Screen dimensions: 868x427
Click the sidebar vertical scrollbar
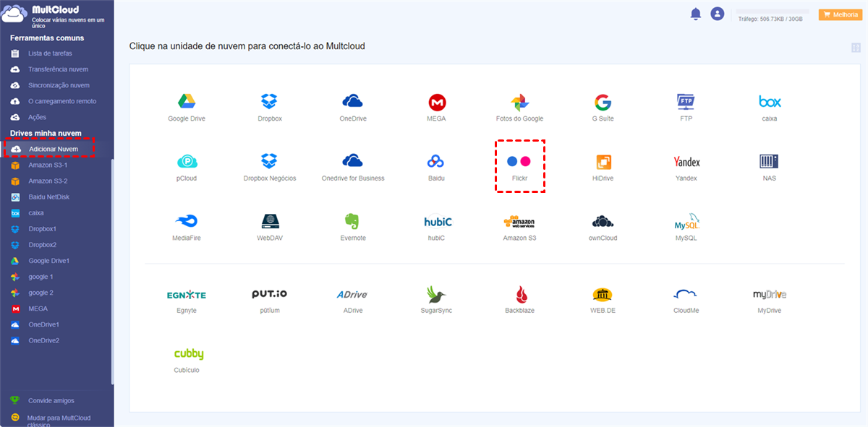(112, 267)
